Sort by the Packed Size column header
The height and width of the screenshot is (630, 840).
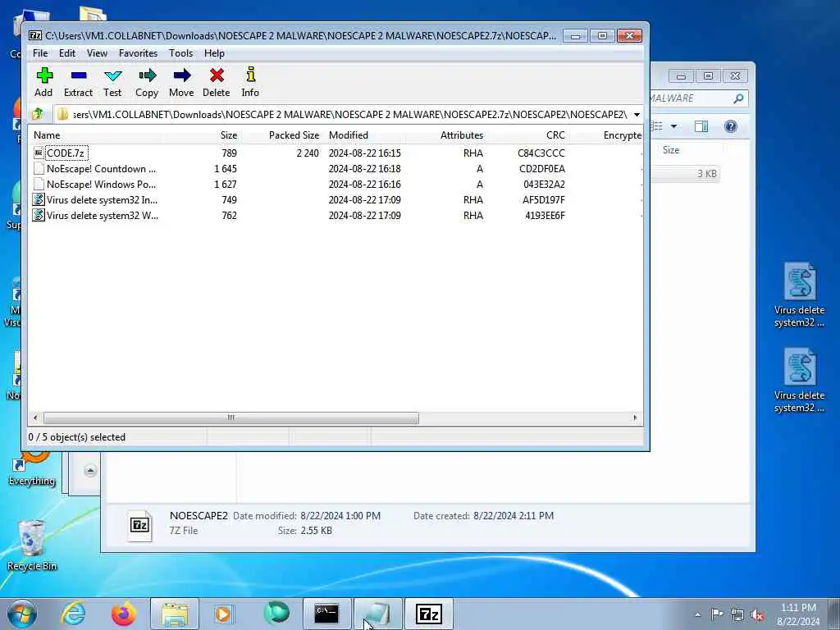tap(282, 135)
